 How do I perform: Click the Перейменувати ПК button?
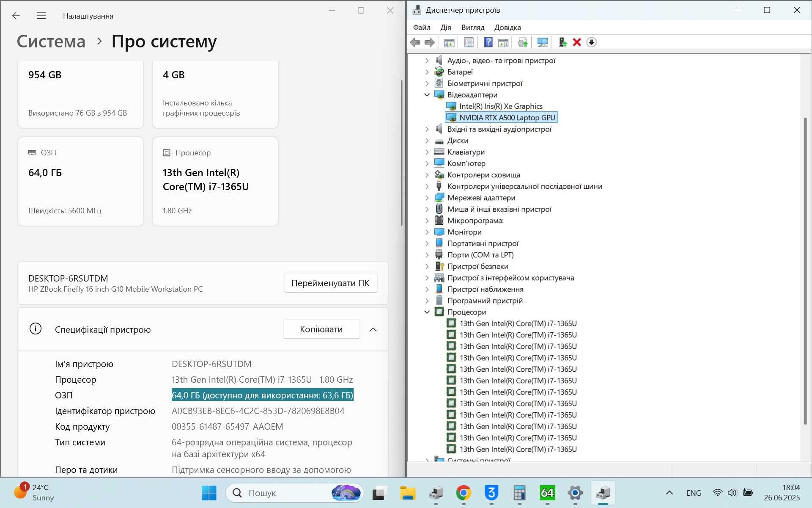pyautogui.click(x=330, y=283)
